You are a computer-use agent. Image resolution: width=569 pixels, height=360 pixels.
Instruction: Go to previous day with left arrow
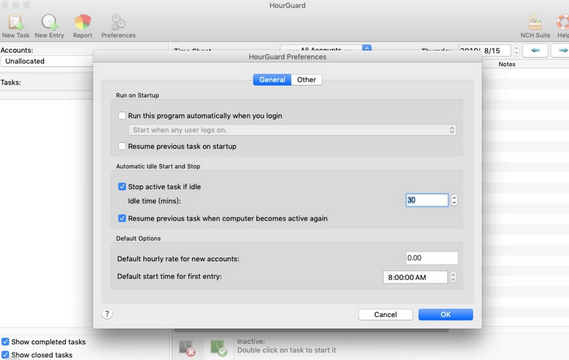point(535,50)
